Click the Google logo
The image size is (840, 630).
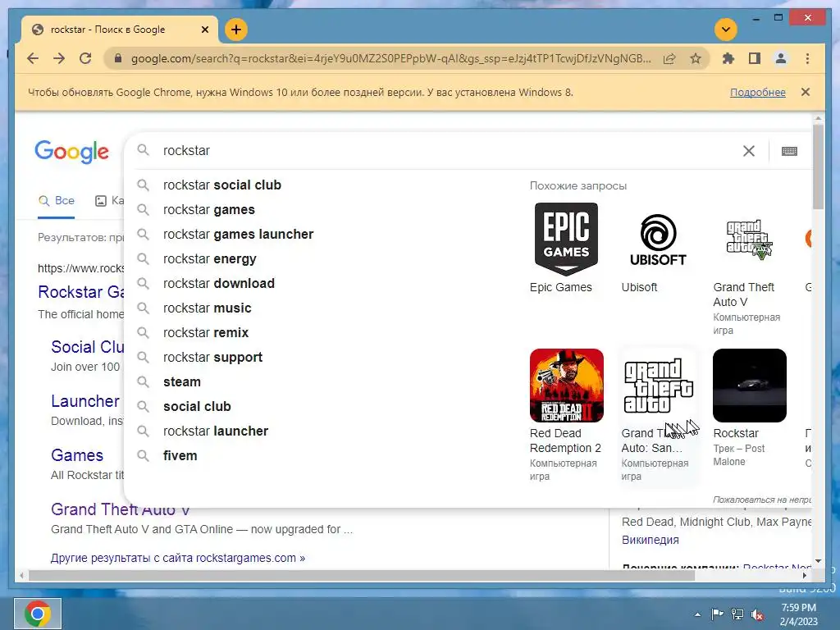point(72,152)
